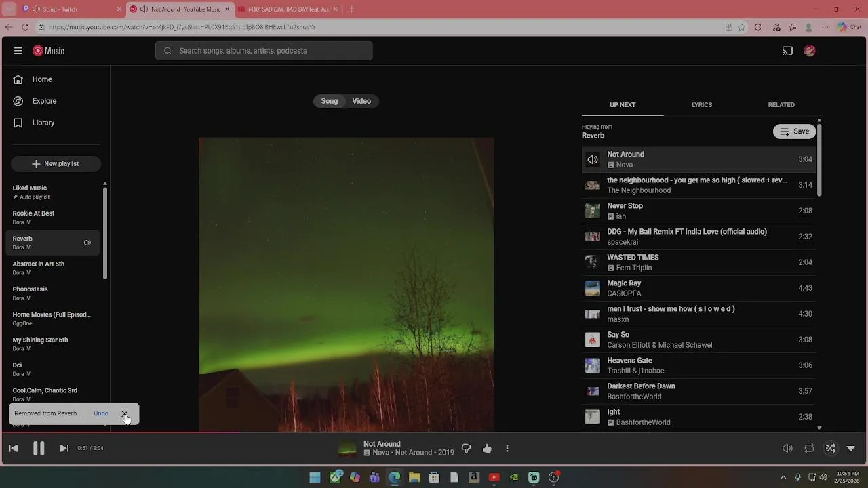Select the RELATED tab
Screen dimensions: 868x488
[x=781, y=105]
